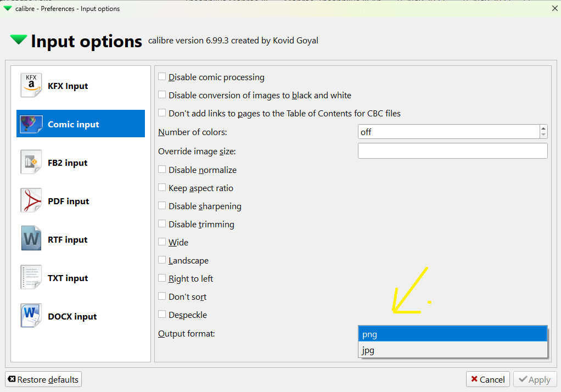The height and width of the screenshot is (392, 561).
Task: Check Don't add links to pages option
Action: click(x=162, y=113)
